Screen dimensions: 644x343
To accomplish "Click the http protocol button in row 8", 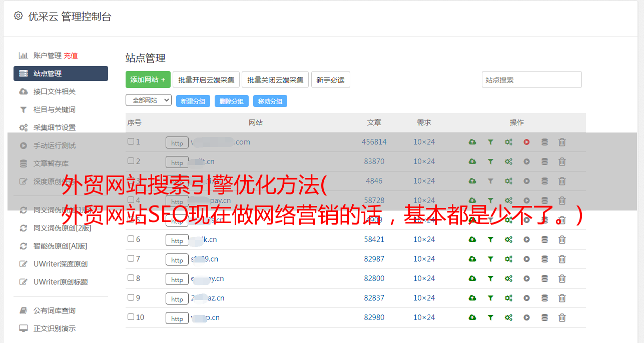I will tap(177, 279).
